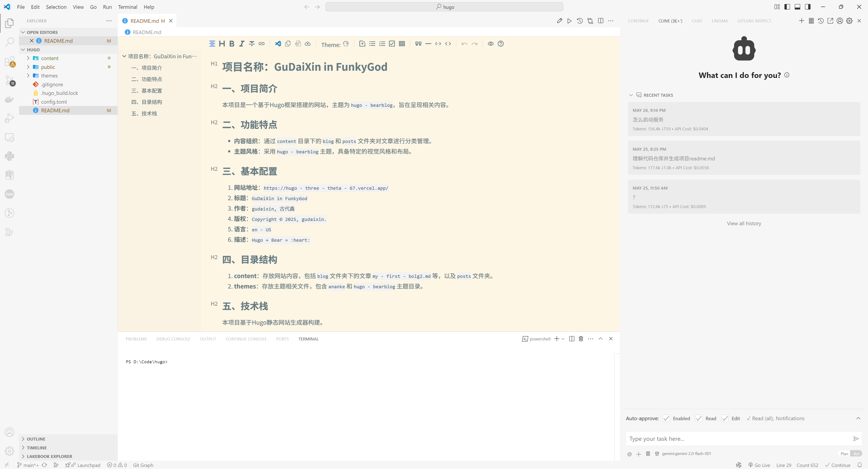Insert a link via chain icon

(262, 44)
